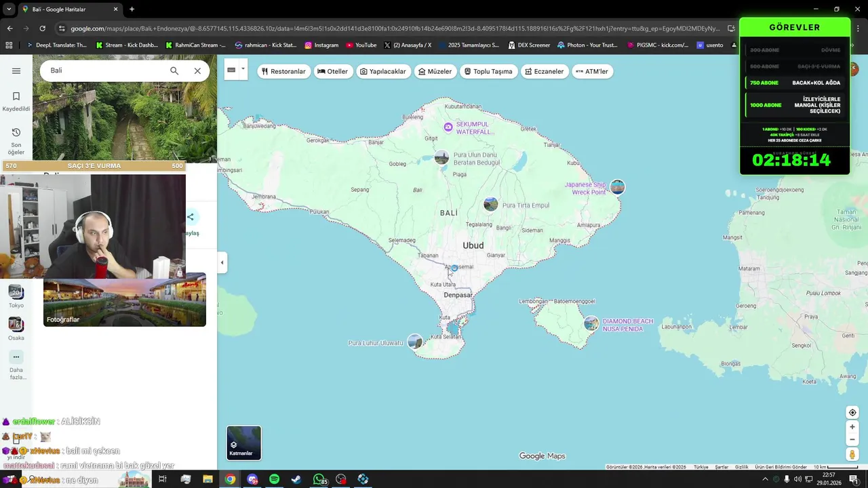The width and height of the screenshot is (868, 488).
Task: Show hidden system tray icons
Action: [765, 479]
